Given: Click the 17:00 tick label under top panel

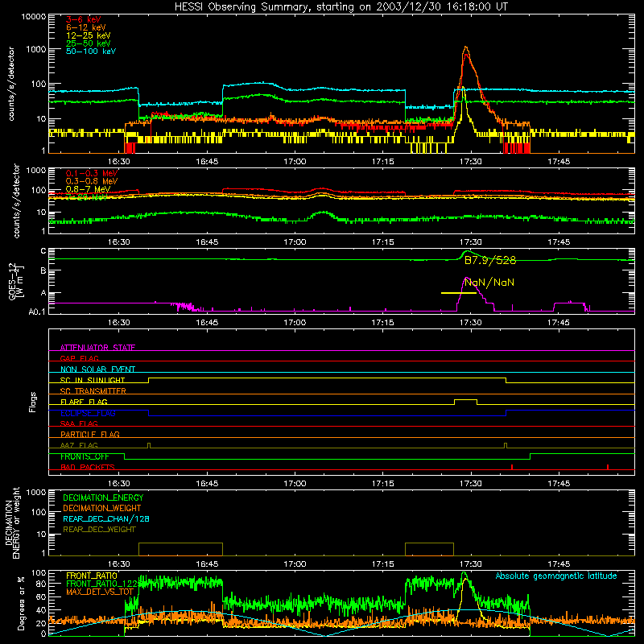Looking at the screenshot, I should [295, 162].
